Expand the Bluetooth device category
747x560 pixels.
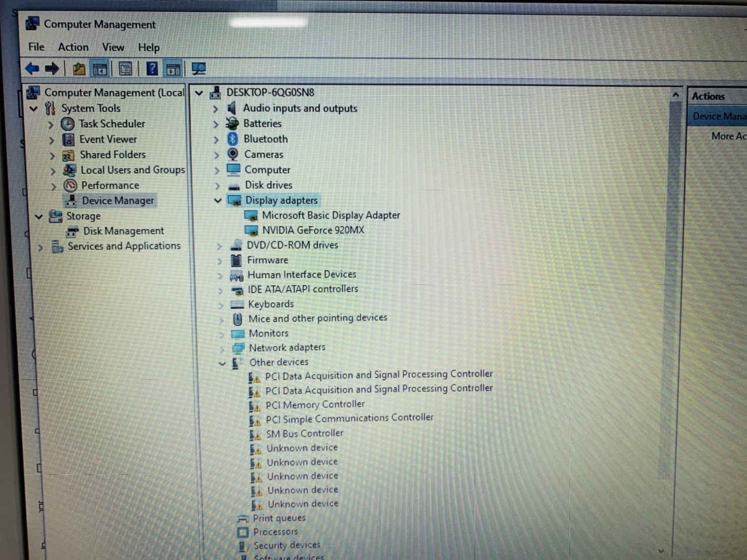pos(216,139)
